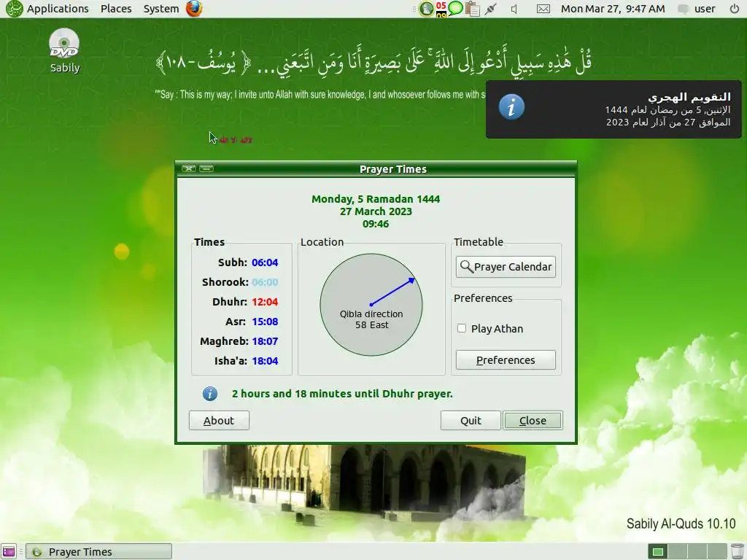Select Prayer Times in the taskbar
This screenshot has height=560, width=747.
pos(98,551)
